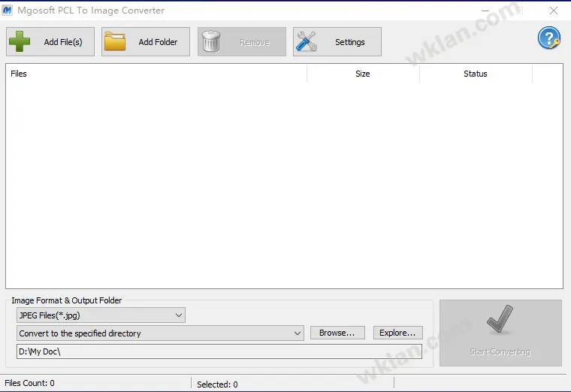The width and height of the screenshot is (571, 392).
Task: Click the Remove button with trash can
Action: (242, 41)
